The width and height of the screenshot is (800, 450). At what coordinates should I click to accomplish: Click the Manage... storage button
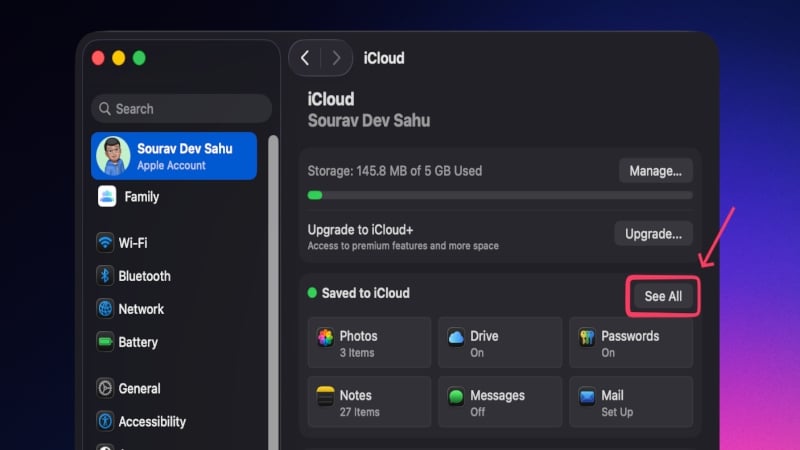coord(656,171)
